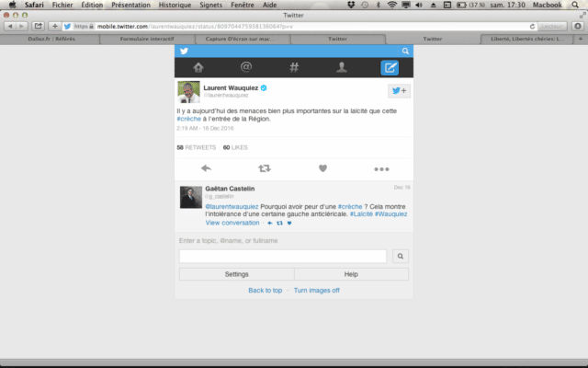
Task: Open the Me profile person icon
Action: (x=341, y=67)
